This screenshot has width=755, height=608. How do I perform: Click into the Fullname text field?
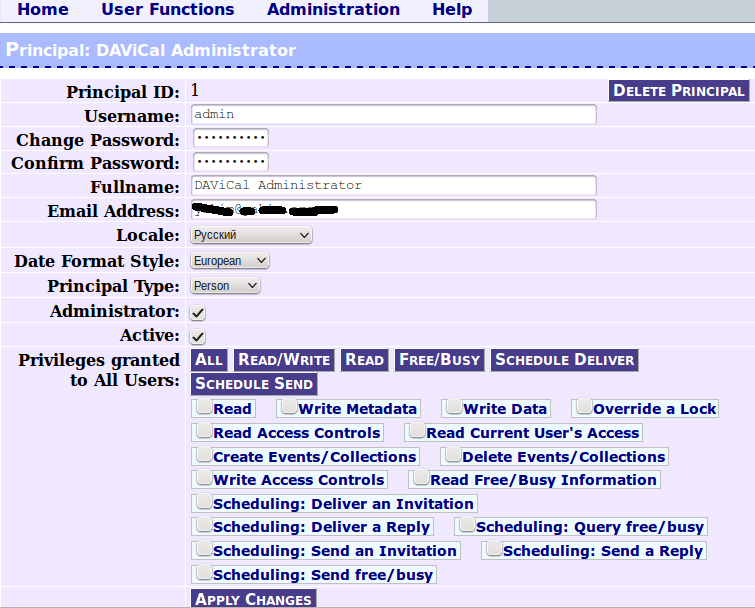393,185
